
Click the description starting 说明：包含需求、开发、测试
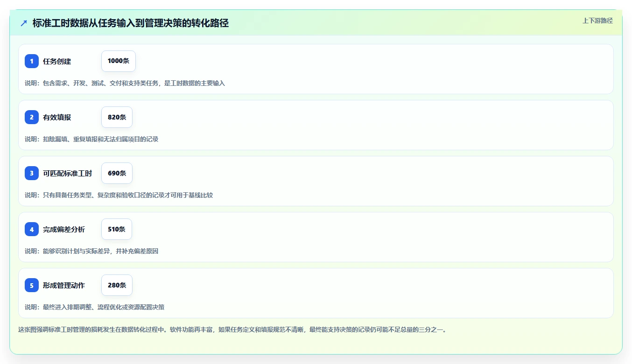coord(125,83)
